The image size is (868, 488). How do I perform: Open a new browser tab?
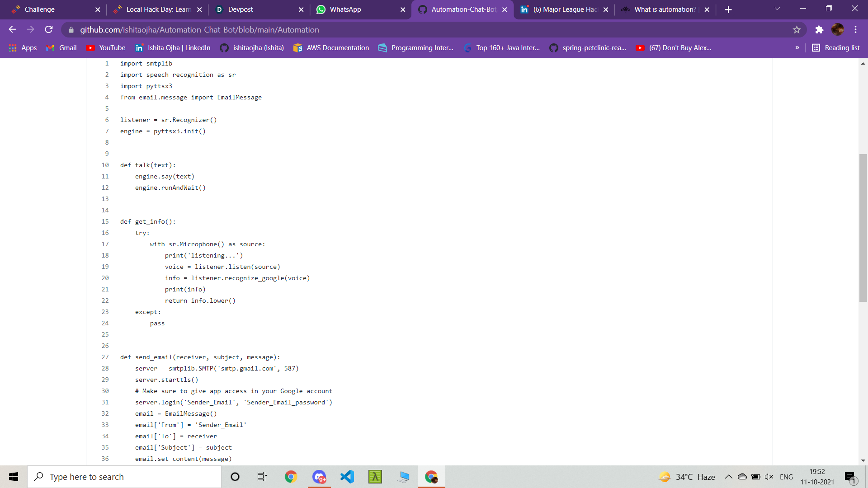(x=728, y=9)
